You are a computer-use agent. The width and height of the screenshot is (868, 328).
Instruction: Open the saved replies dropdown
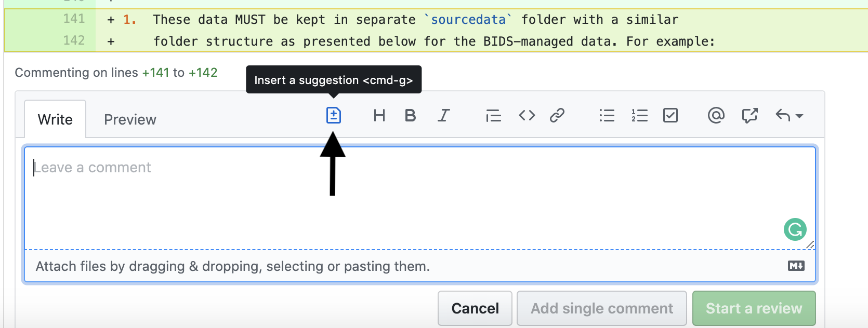coord(789,115)
